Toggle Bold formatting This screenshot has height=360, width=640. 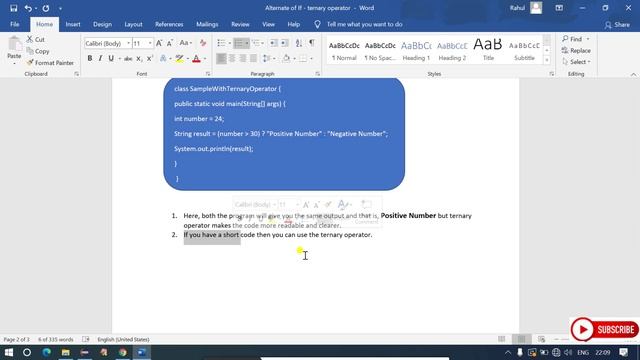coord(90,59)
